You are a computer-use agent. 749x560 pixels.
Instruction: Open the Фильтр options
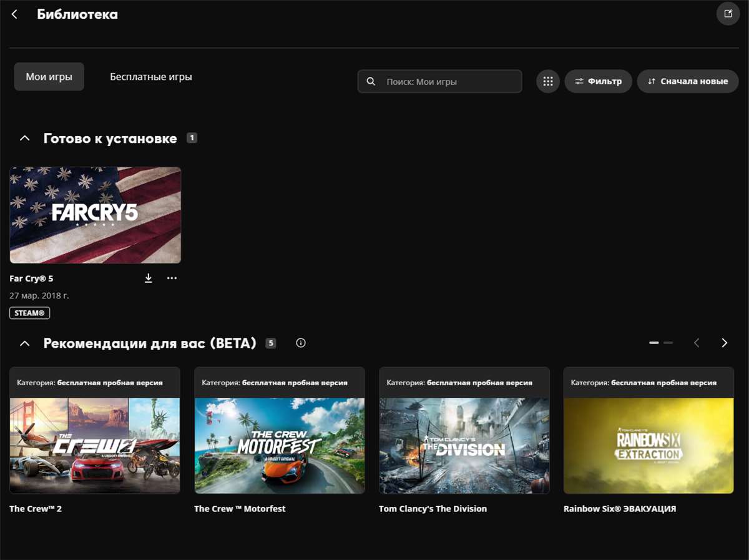598,81
